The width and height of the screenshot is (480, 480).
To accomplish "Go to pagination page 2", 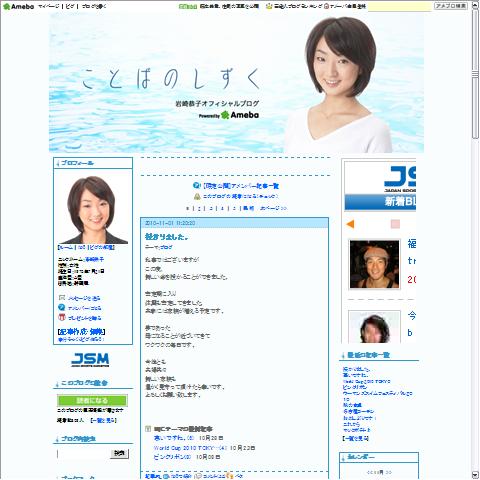I will [x=199, y=208].
